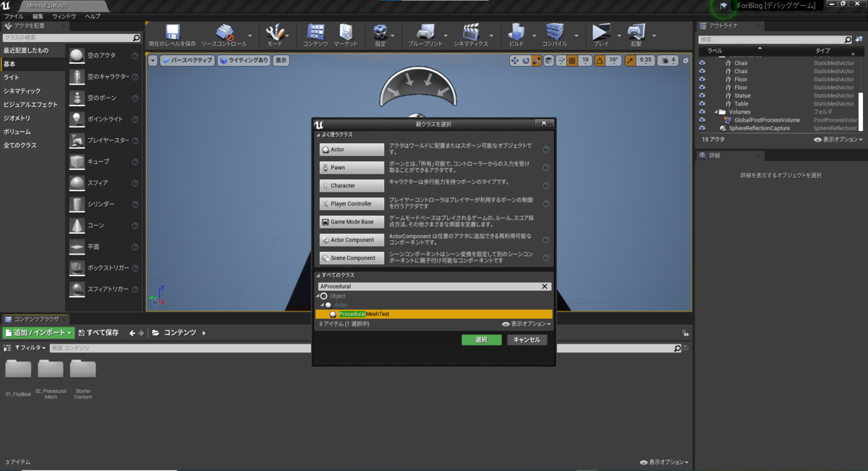Collapse the Volumes folder in Outliner
The image size is (868, 471).
click(716, 112)
